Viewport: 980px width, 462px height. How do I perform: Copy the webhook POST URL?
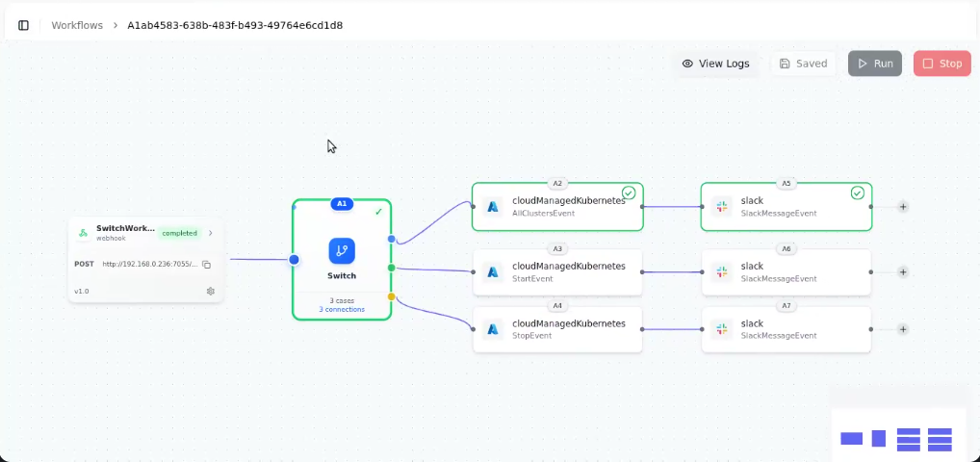click(206, 264)
